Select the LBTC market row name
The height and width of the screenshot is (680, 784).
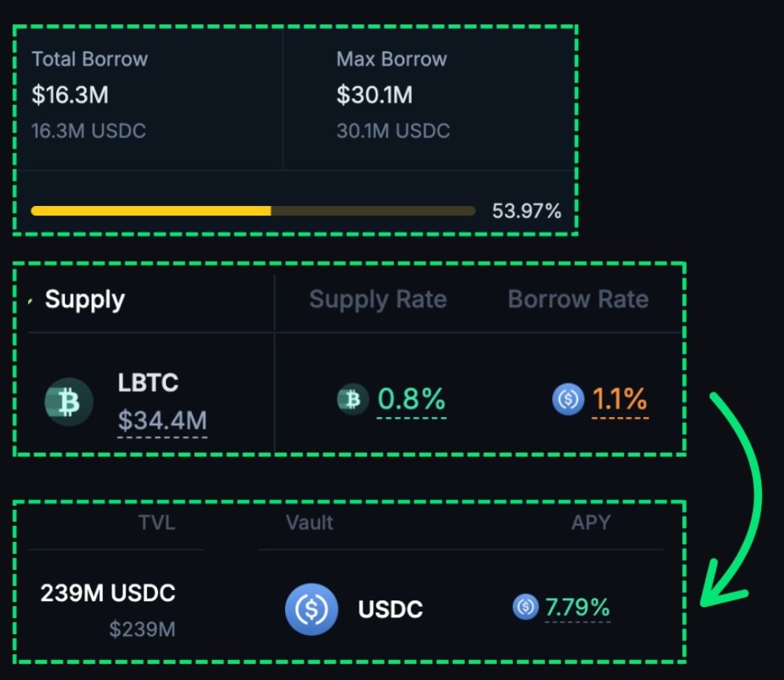tap(148, 383)
